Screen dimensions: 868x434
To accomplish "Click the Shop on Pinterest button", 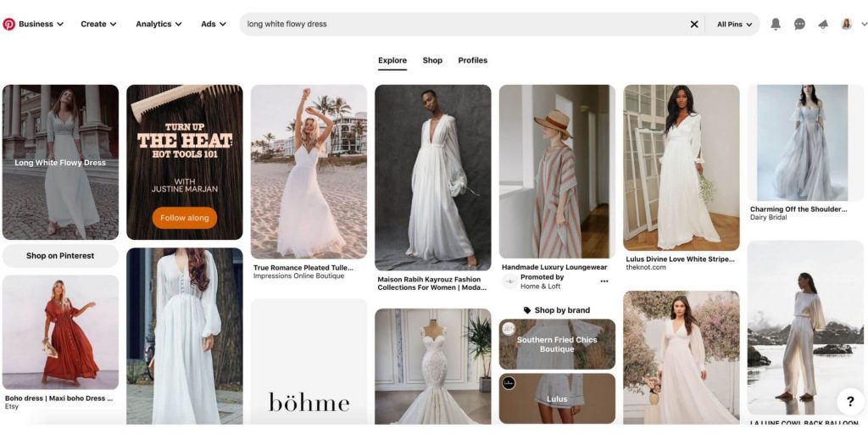I will (60, 256).
